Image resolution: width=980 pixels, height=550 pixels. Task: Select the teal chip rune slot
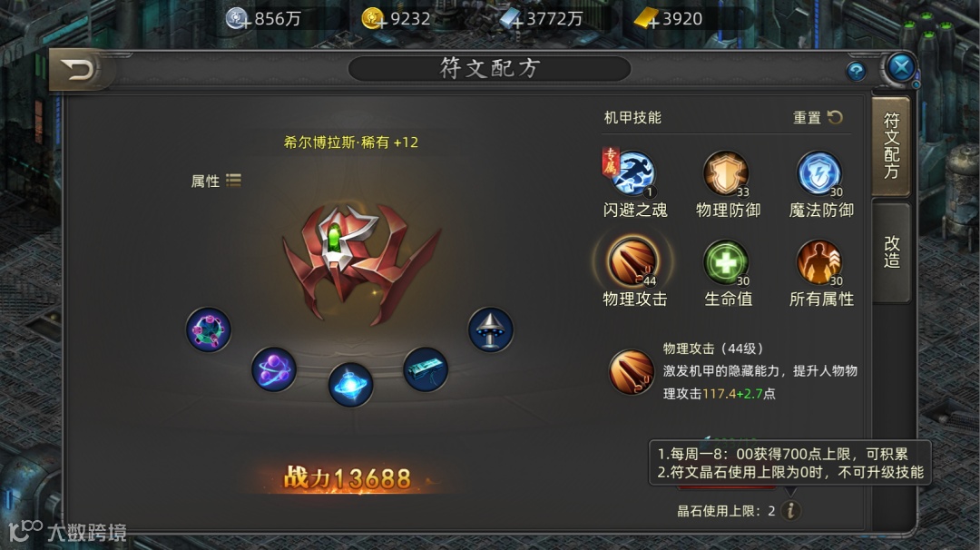click(426, 369)
